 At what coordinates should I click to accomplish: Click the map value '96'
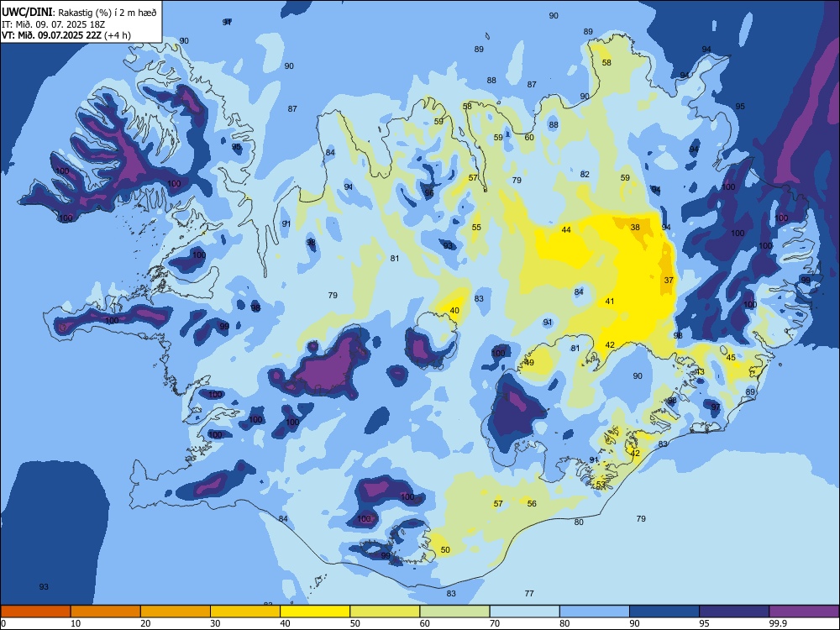tap(429, 193)
